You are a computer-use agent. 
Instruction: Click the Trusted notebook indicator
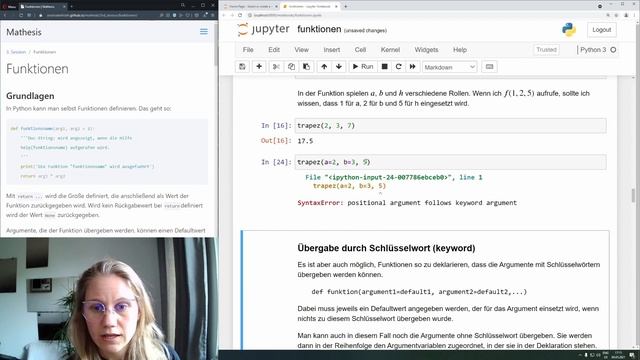(547, 50)
